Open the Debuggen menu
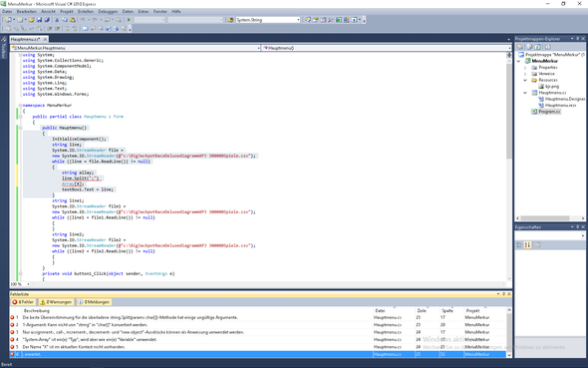The height and width of the screenshot is (368, 588). 108,12
